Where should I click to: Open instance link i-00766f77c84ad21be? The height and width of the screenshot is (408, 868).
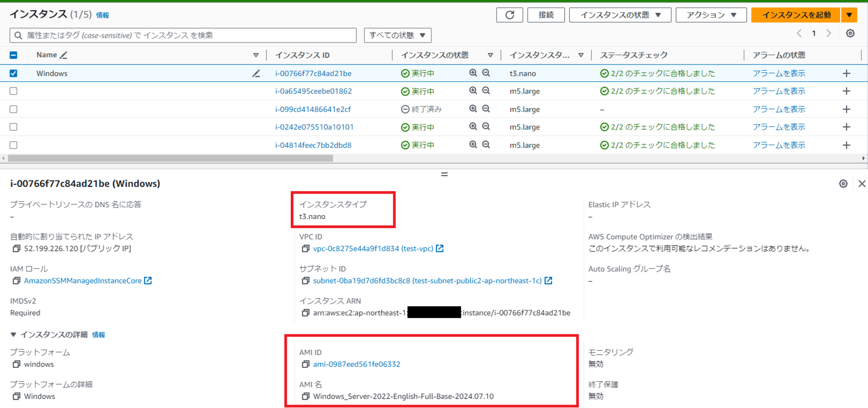click(x=313, y=73)
